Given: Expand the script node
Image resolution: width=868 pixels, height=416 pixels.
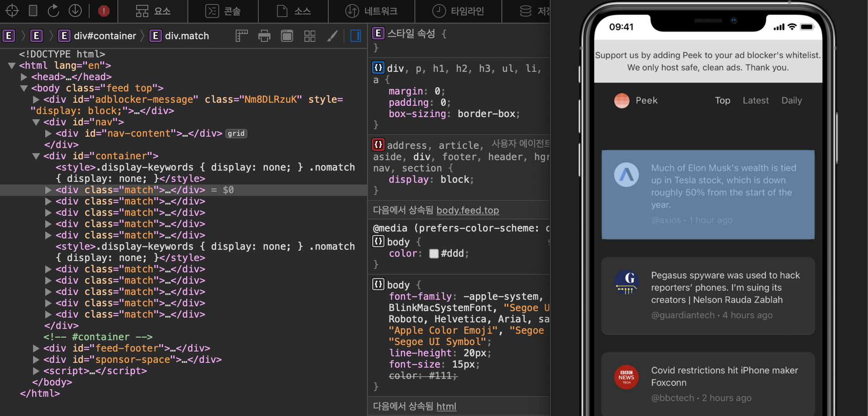Looking at the screenshot, I should click(36, 371).
